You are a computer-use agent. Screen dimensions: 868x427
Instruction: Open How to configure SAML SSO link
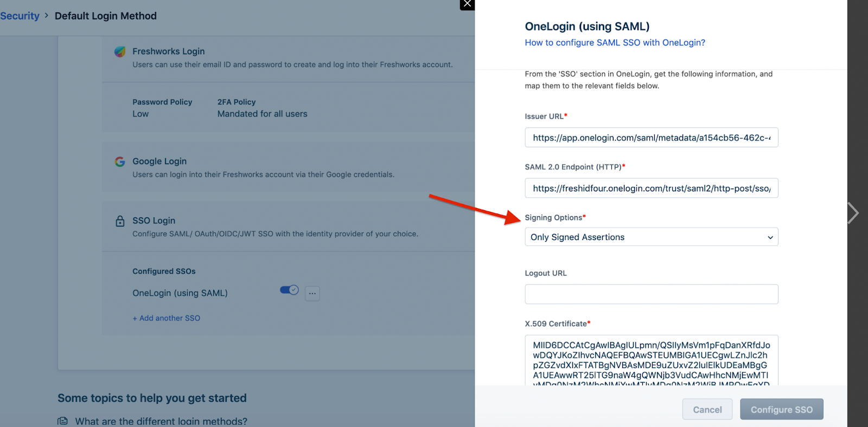[615, 42]
